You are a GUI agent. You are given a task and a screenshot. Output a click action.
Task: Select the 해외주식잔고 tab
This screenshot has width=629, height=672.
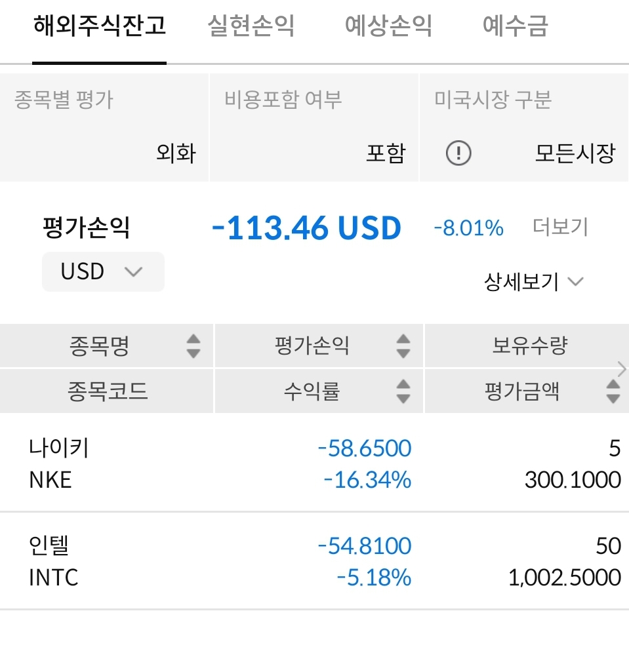tap(100, 26)
